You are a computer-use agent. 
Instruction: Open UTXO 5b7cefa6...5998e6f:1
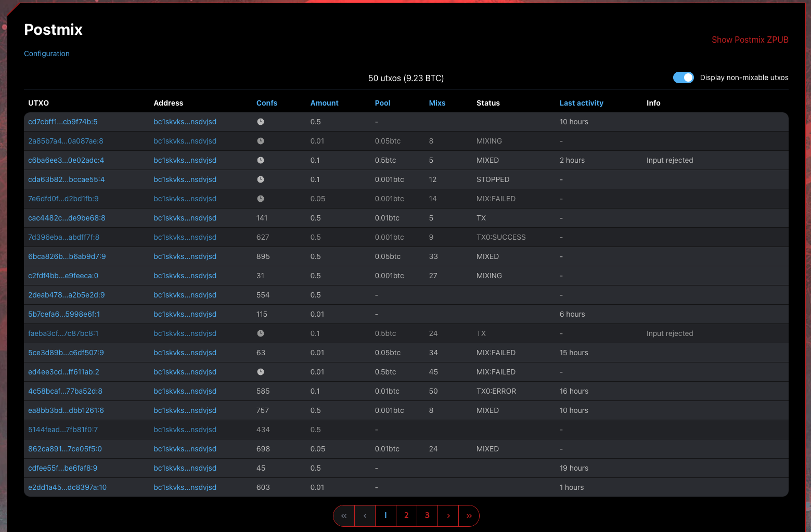(x=64, y=314)
